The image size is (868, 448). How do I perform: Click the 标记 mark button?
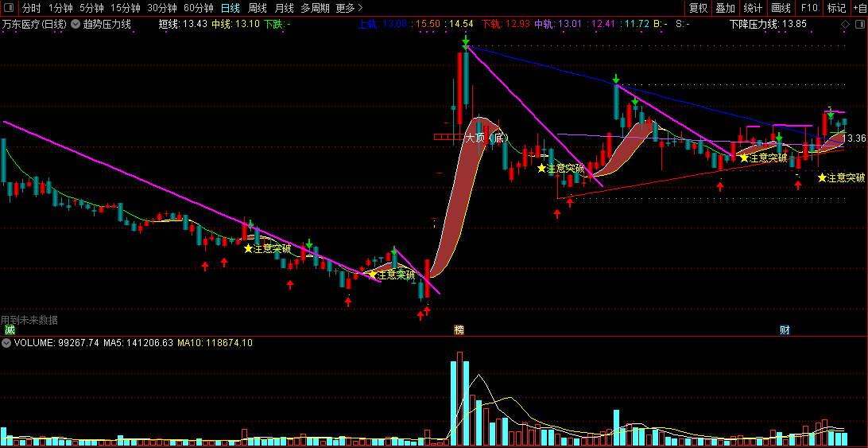coord(836,8)
